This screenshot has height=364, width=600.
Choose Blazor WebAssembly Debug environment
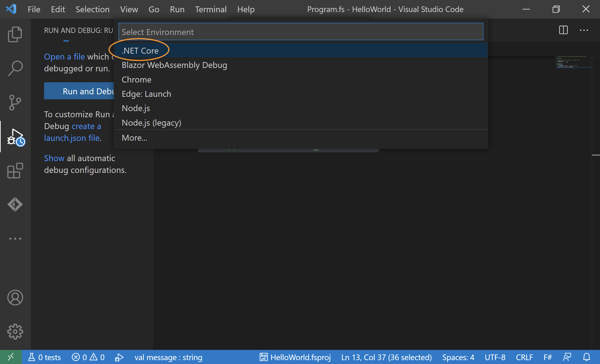point(174,65)
